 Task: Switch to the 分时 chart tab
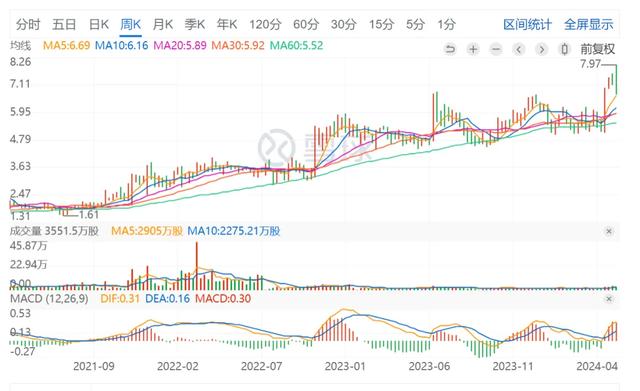click(28, 24)
